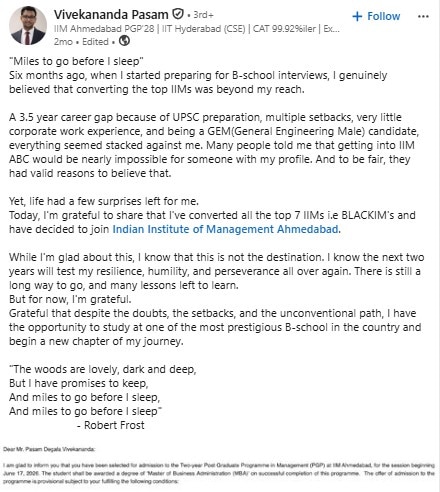
Task: Click the plus icon beside Follow
Action: point(357,16)
